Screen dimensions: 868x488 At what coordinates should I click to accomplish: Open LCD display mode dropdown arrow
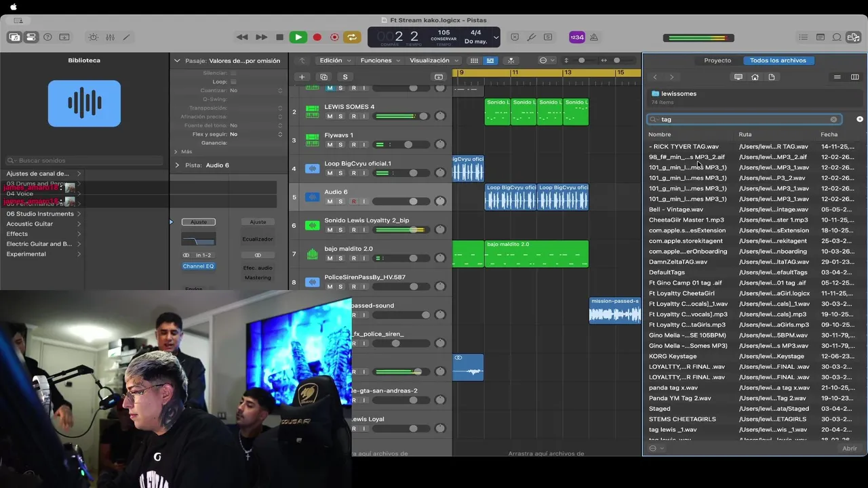point(496,37)
